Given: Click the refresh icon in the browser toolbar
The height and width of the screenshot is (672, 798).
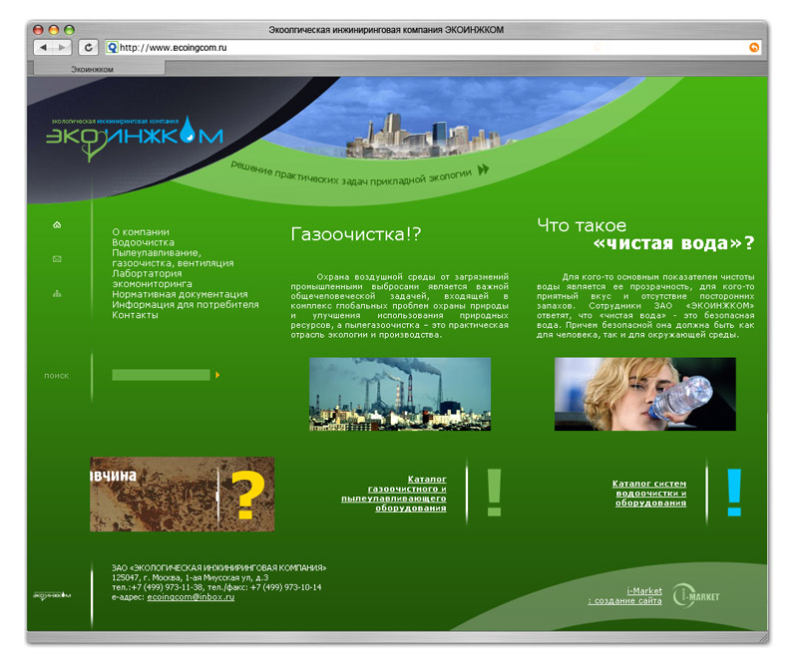Looking at the screenshot, I should pyautogui.click(x=90, y=46).
